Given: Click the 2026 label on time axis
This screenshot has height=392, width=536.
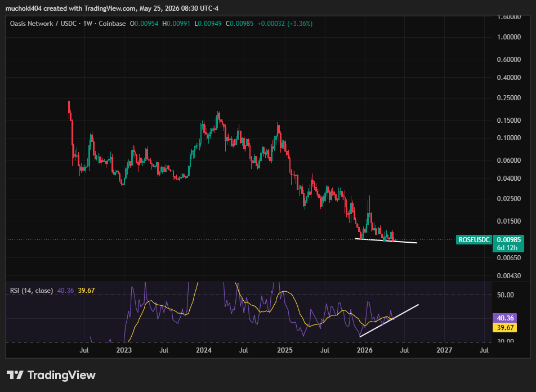Looking at the screenshot, I should click(x=365, y=350).
